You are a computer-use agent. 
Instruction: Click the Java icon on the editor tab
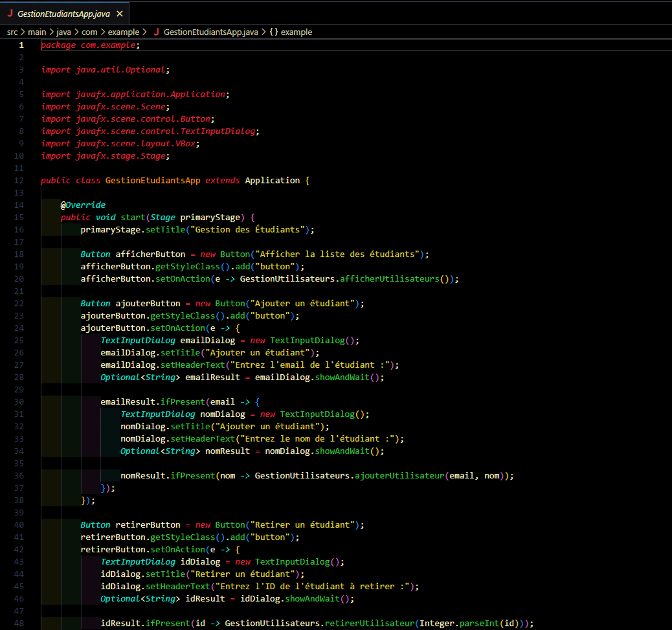[10, 13]
